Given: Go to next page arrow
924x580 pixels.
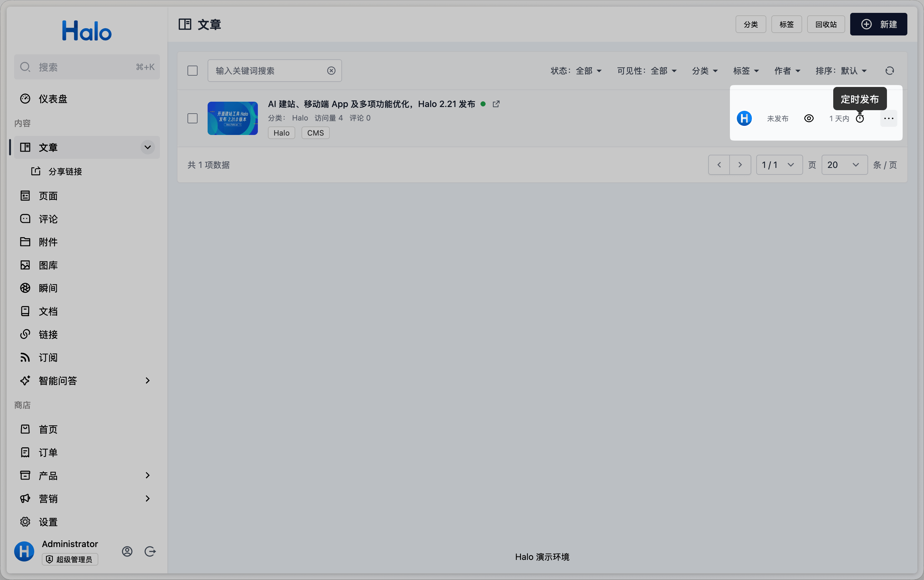Looking at the screenshot, I should tap(740, 165).
